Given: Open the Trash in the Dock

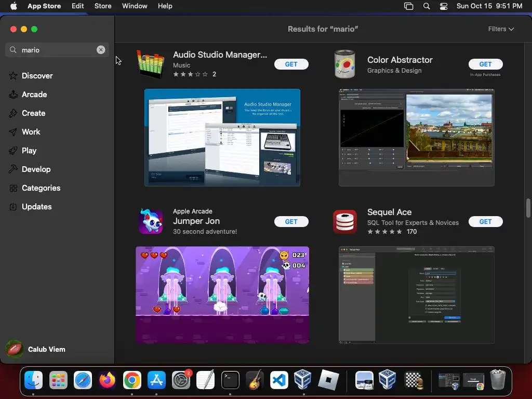Looking at the screenshot, I should tap(498, 380).
